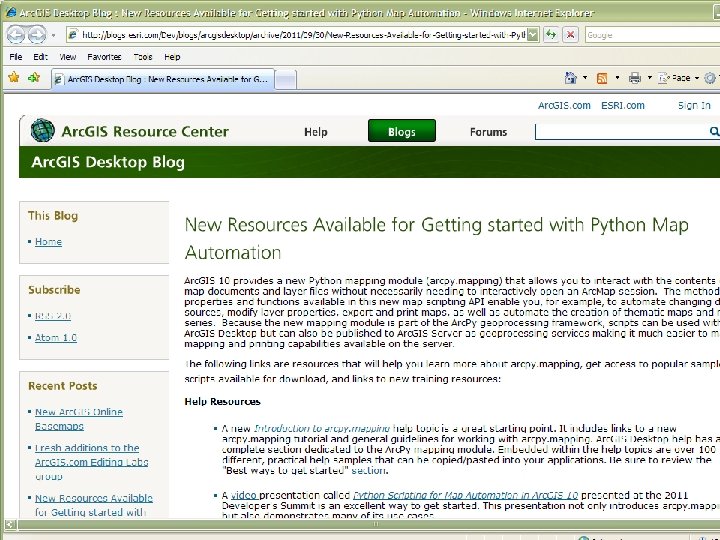
Task: Click the red Stop loading icon
Action: 570,35
